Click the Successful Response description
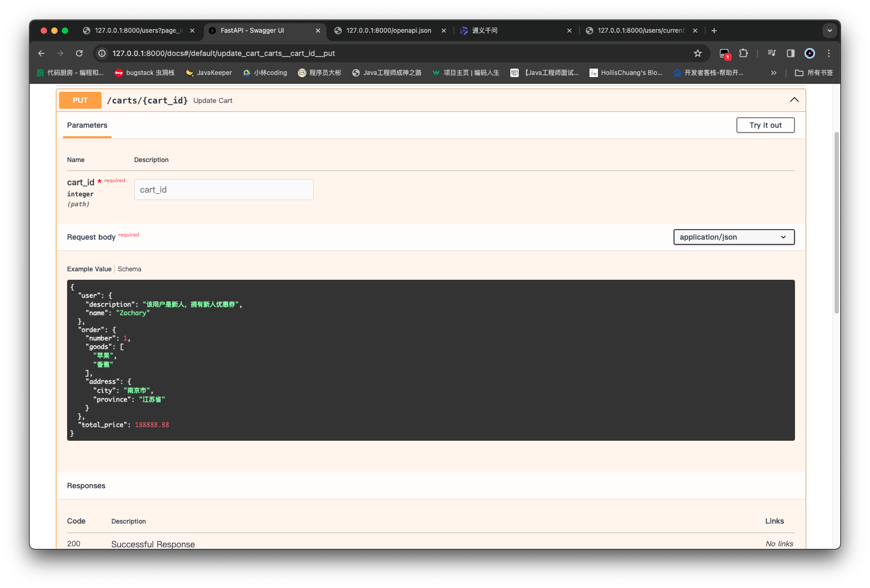This screenshot has width=870, height=588. click(153, 544)
